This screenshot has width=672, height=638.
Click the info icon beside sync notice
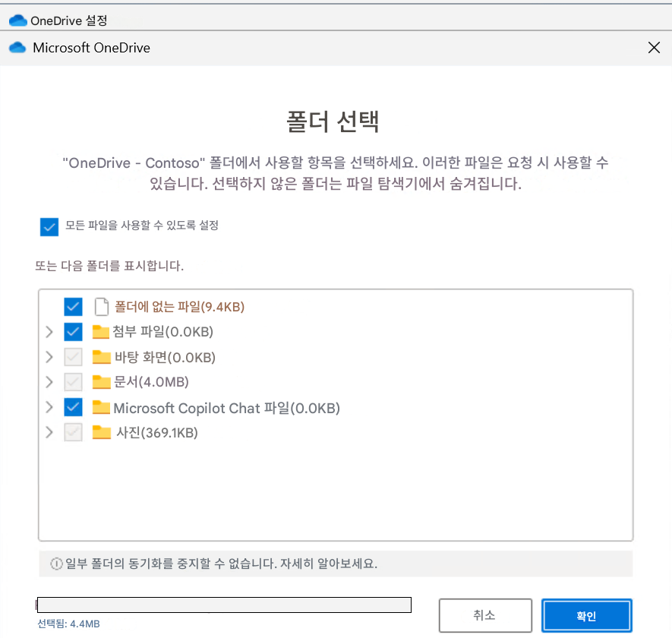click(56, 564)
